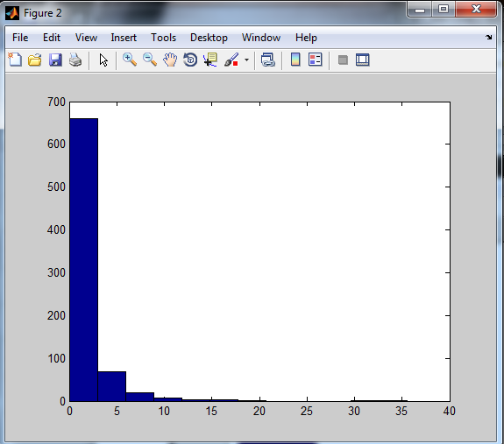Open the File menu
Screen dimensions: 504x444
pyautogui.click(x=20, y=38)
